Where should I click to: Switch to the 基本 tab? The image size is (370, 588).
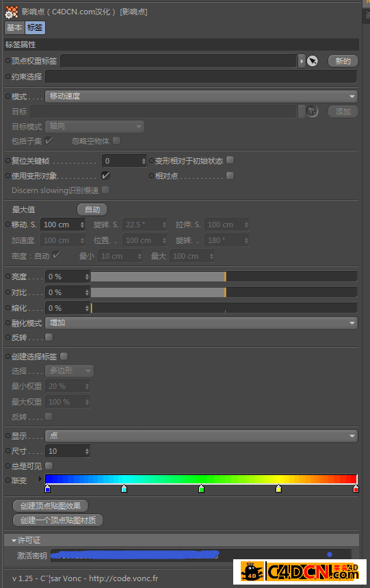[14, 28]
